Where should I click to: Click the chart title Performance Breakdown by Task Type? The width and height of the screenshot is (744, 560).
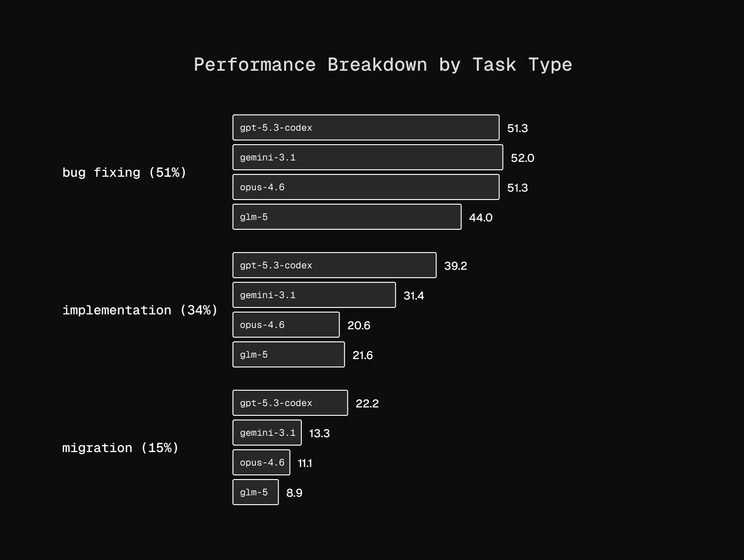pos(383,65)
